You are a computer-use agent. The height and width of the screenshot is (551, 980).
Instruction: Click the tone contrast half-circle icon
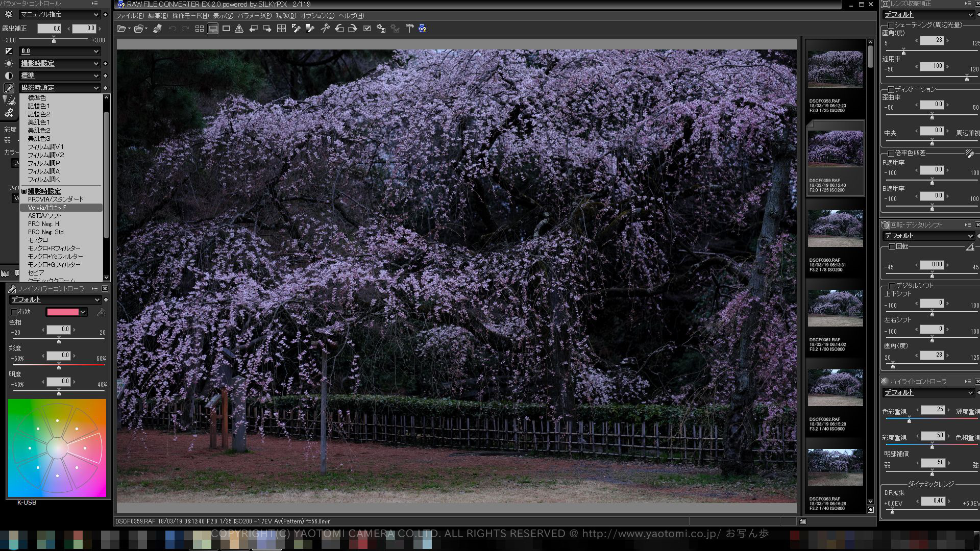click(x=9, y=76)
